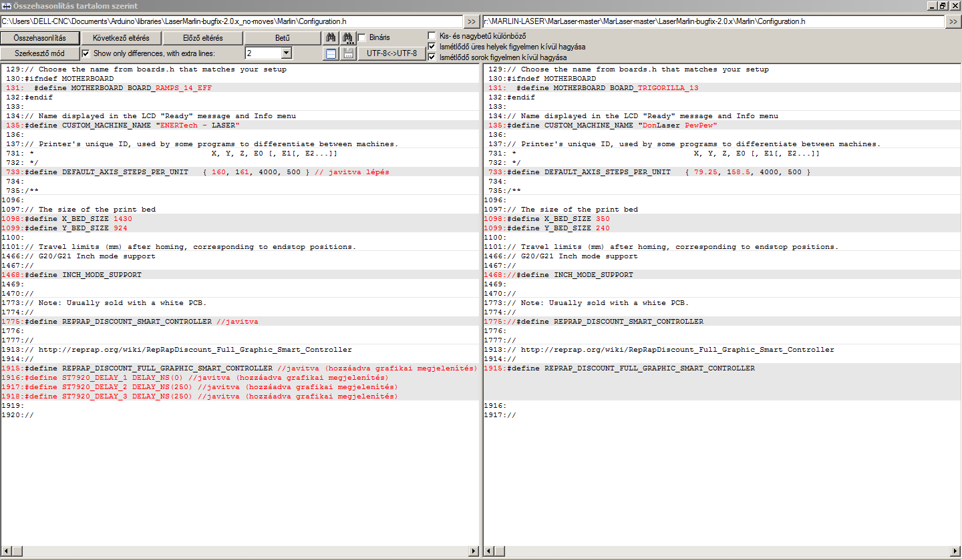Click right pane '//#define INCH_MODE_SUPPORT' line
The height and width of the screenshot is (560, 962).
click(x=722, y=274)
